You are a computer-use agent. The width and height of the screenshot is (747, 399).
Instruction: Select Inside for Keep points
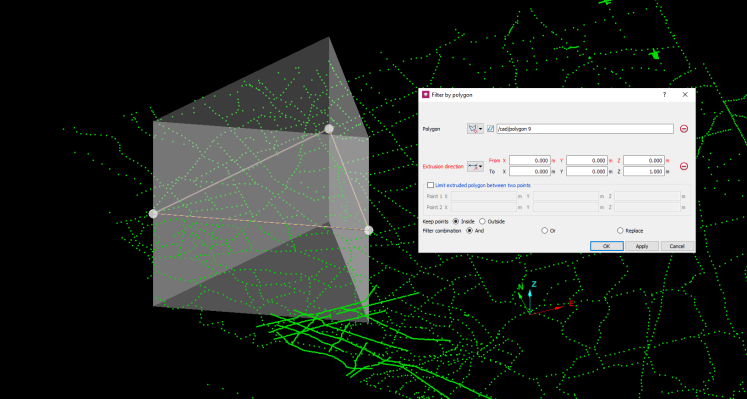click(456, 221)
